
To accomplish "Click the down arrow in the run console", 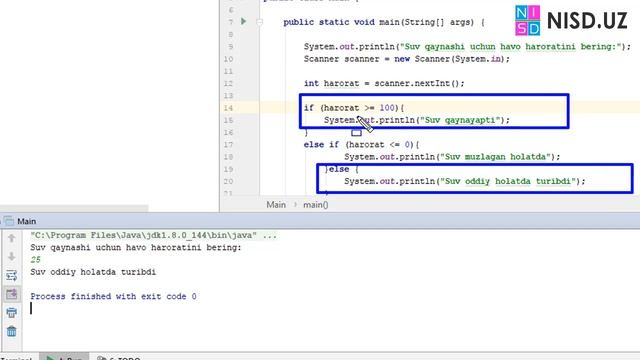I will tap(11, 256).
